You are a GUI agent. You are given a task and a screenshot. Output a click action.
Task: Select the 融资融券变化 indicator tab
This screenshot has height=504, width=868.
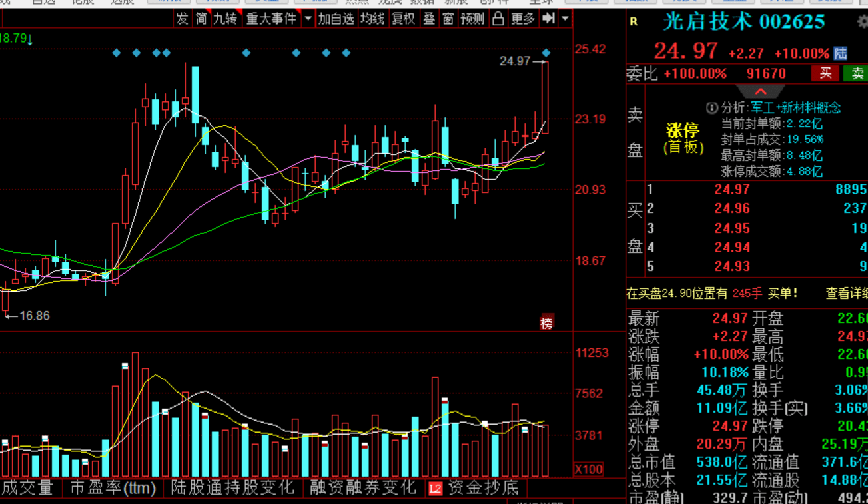(x=363, y=488)
